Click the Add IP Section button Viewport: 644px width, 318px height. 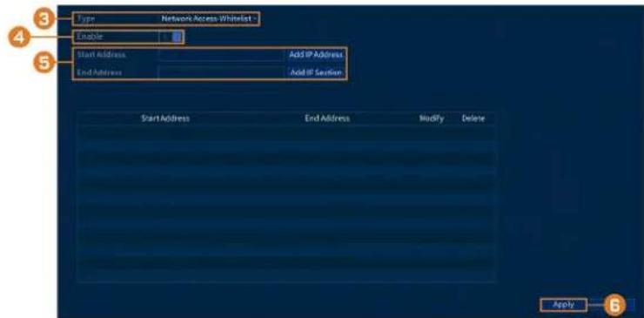(316, 72)
